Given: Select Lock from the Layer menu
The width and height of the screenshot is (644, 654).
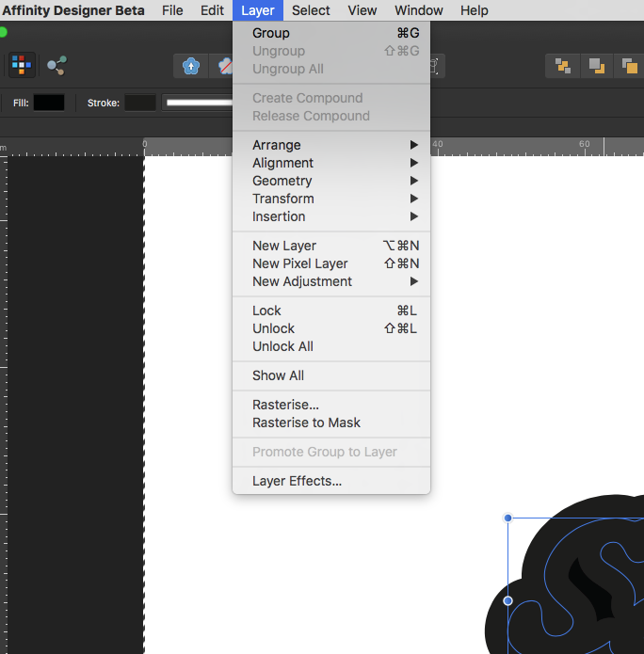Looking at the screenshot, I should click(331, 311).
